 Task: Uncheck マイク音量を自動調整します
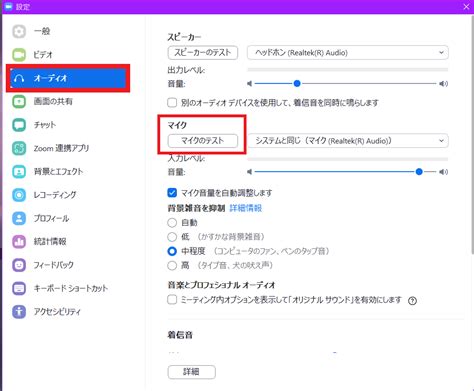coord(172,193)
